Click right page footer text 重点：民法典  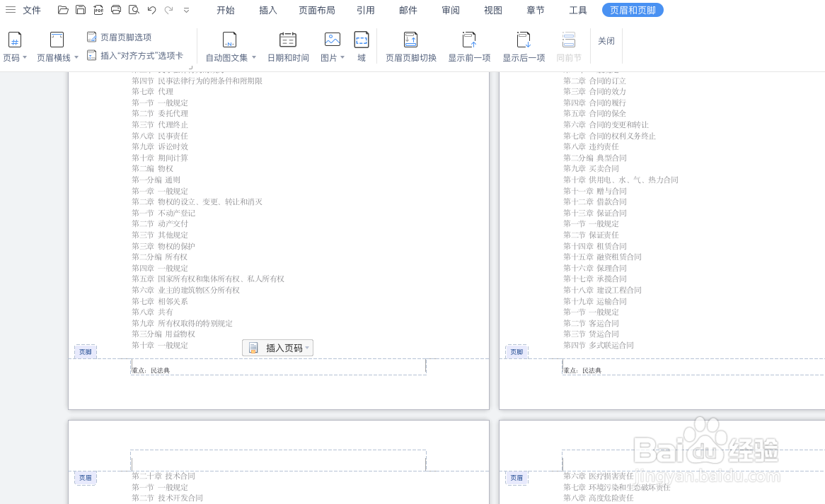[x=582, y=370]
